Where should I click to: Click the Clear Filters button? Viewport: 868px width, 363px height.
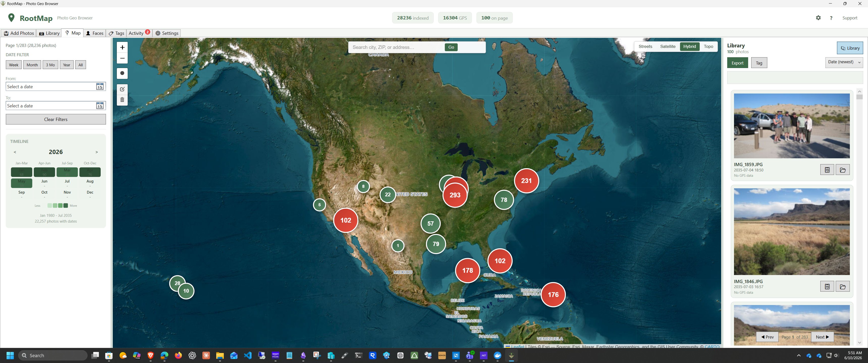(x=56, y=119)
